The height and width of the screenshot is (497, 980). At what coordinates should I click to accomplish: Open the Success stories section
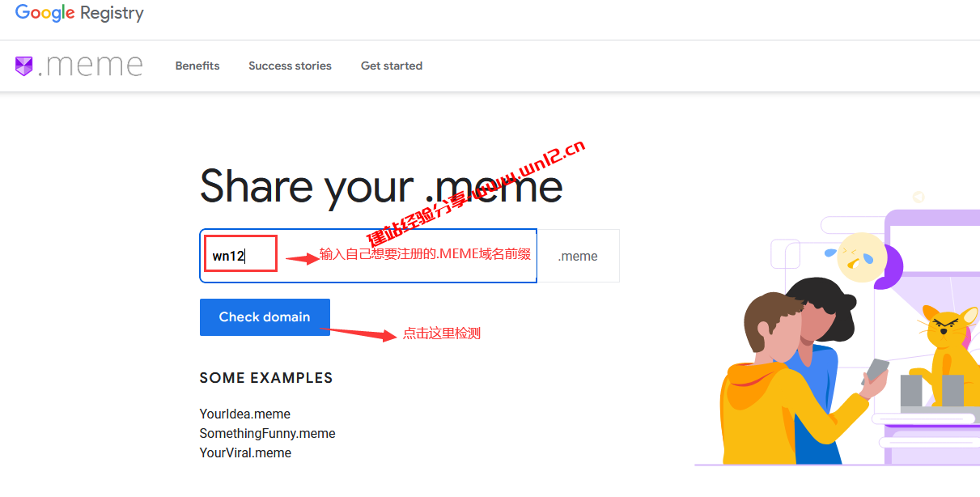click(290, 66)
